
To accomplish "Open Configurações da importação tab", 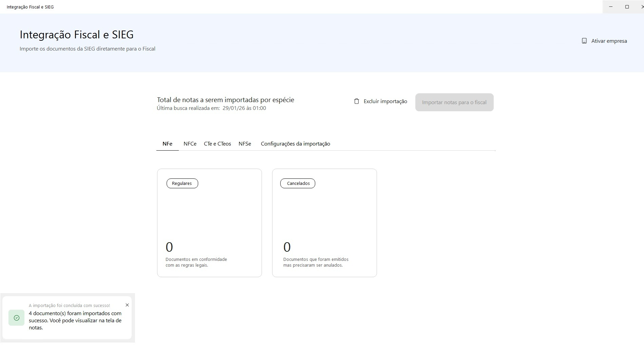I will [295, 144].
